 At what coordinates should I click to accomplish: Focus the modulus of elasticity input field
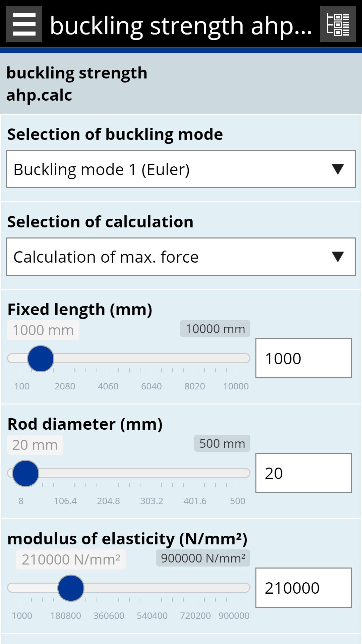303,588
